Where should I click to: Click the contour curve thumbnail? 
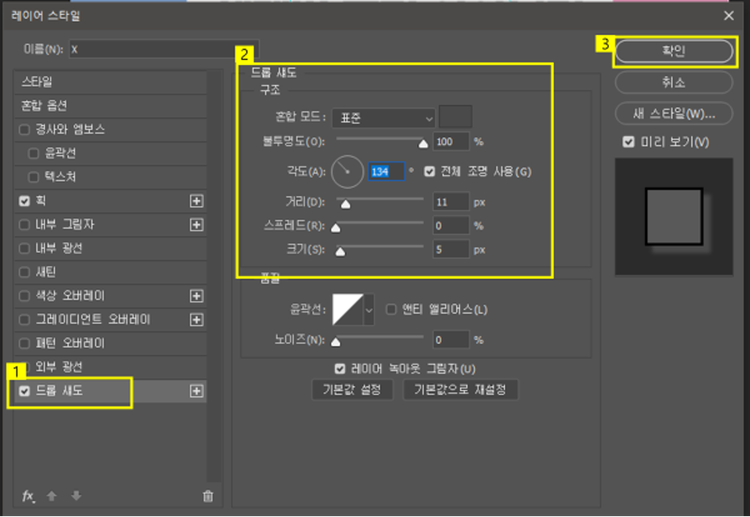click(x=348, y=310)
